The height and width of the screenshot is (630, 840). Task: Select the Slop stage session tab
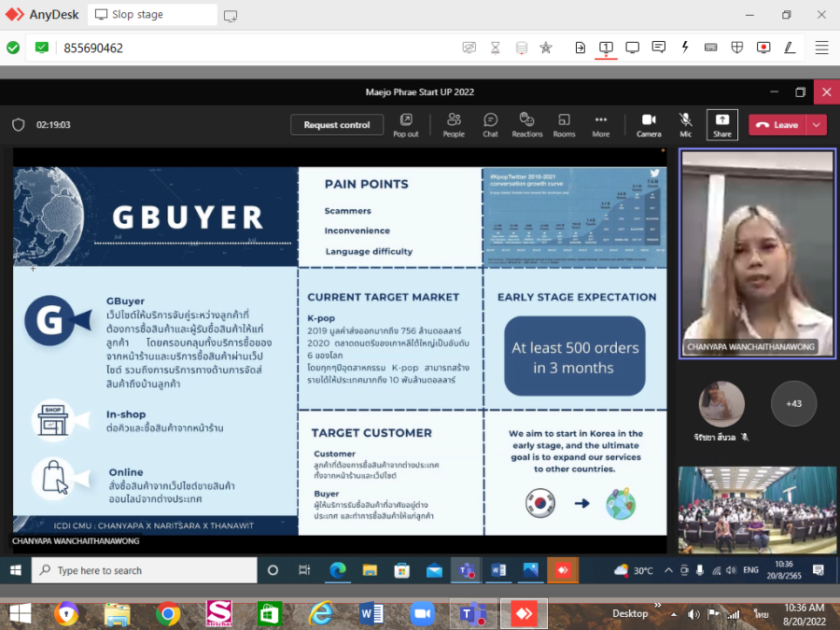(153, 15)
